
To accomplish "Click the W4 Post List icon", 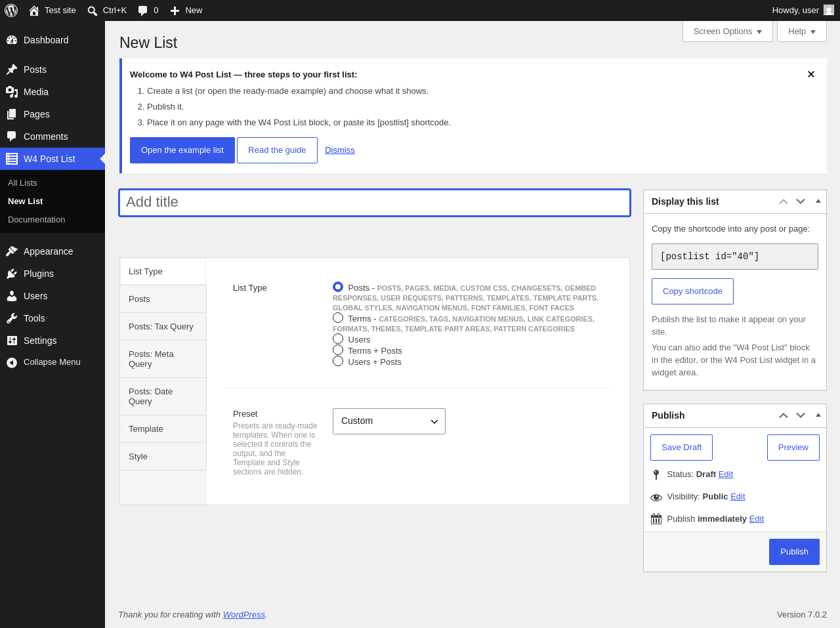I will (12, 159).
